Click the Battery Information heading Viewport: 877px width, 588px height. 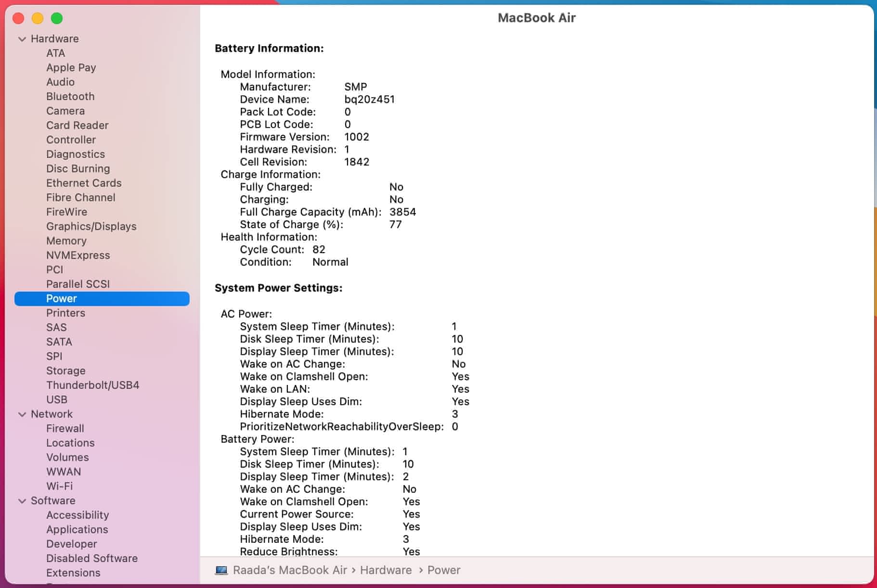coord(269,48)
